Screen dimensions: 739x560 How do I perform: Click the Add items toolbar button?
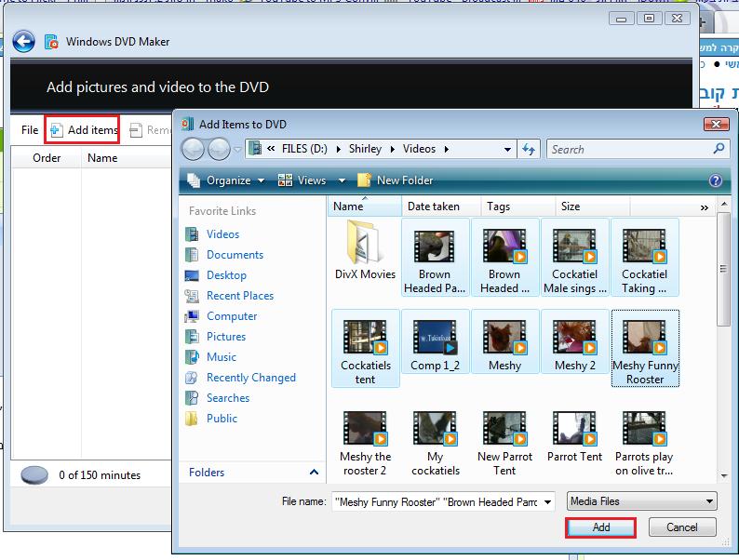point(83,130)
